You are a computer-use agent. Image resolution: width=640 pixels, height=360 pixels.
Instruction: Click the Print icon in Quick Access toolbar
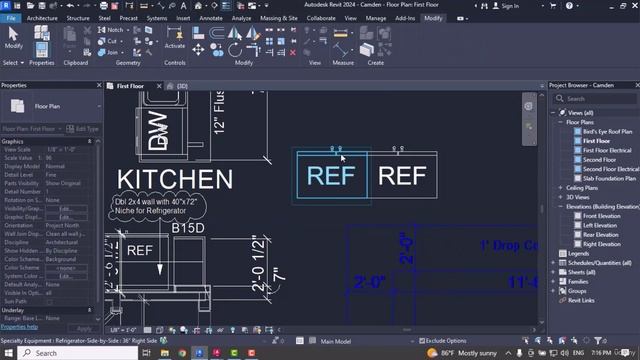104,6
